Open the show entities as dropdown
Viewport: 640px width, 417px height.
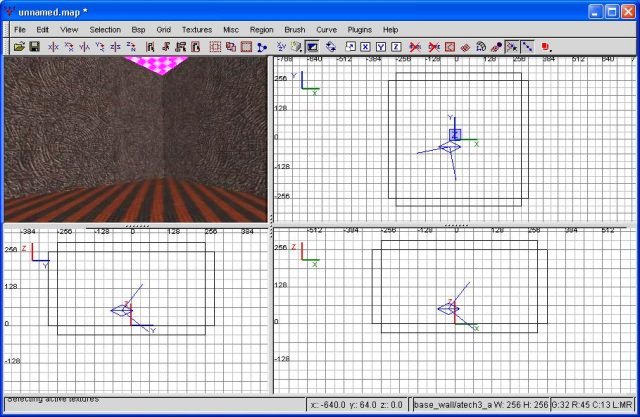[547, 47]
